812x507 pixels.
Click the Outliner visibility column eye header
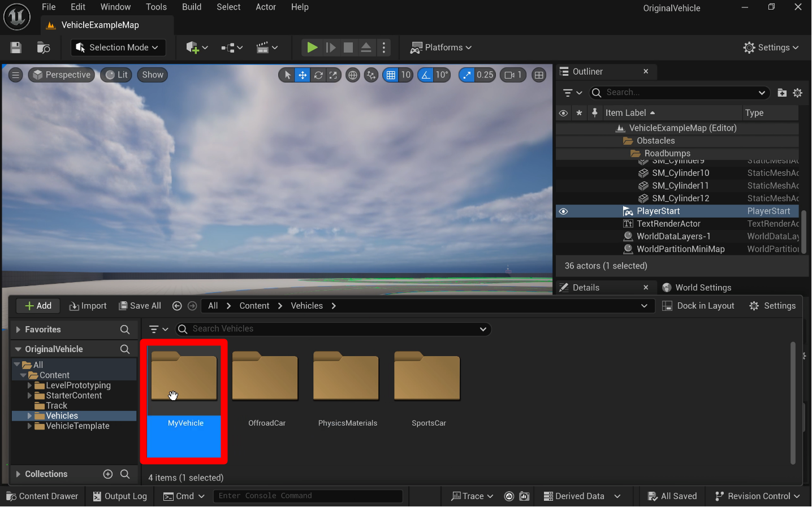[x=563, y=113]
